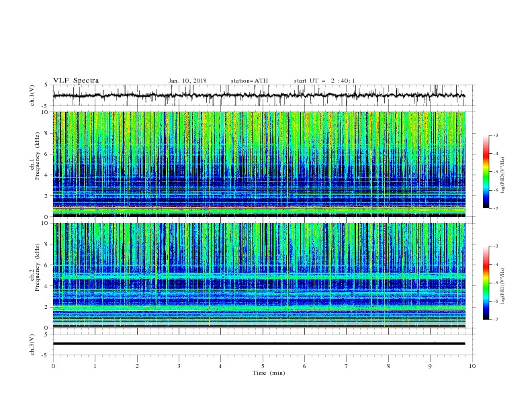Click time axis tick label 2
Viewport: 532px width, 411px height.
pyautogui.click(x=137, y=366)
